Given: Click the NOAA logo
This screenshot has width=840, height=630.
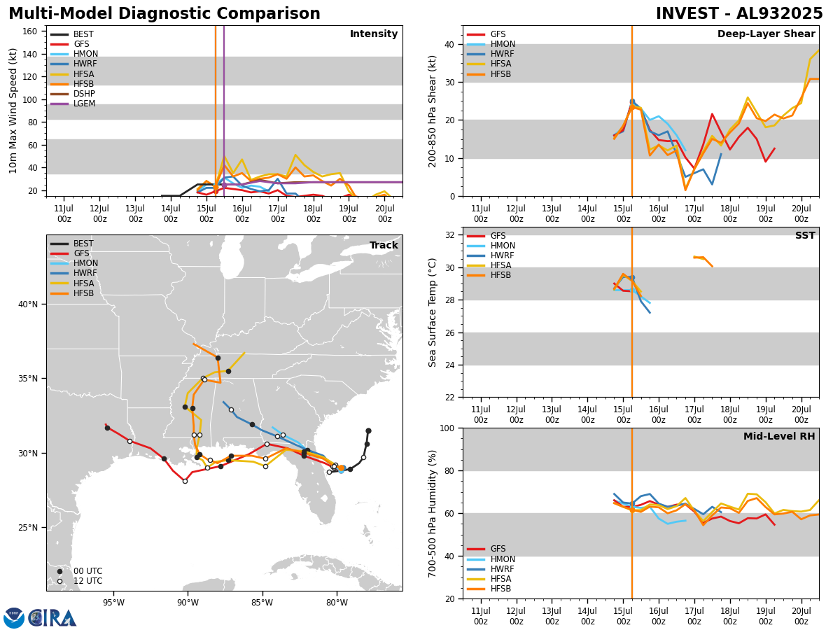Looking at the screenshot, I should point(14,617).
